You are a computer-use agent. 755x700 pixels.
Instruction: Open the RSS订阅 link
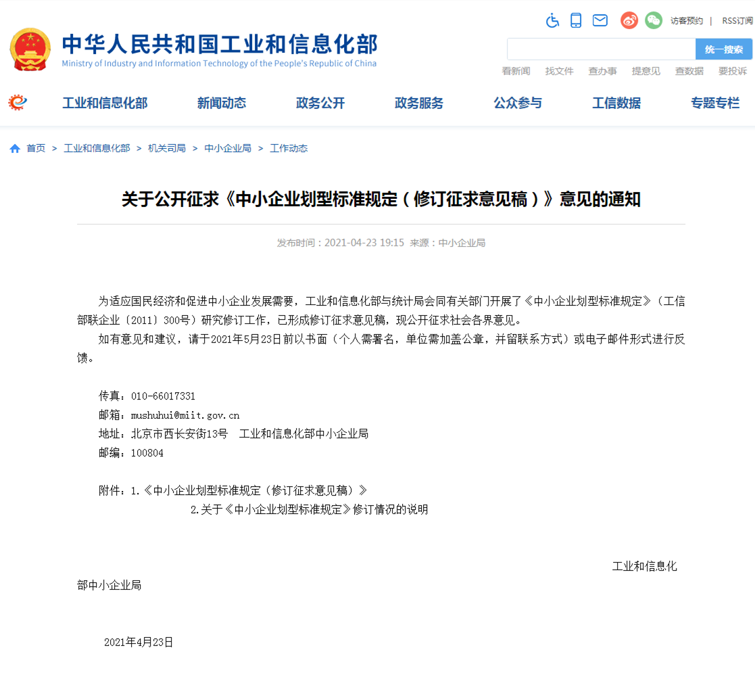point(737,21)
